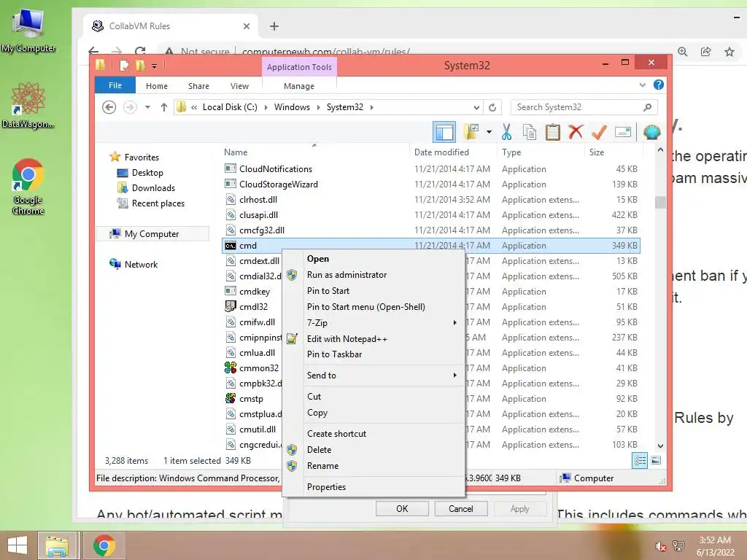Switch to Details view icon in status bar
This screenshot has width=747, height=560.
pos(639,461)
